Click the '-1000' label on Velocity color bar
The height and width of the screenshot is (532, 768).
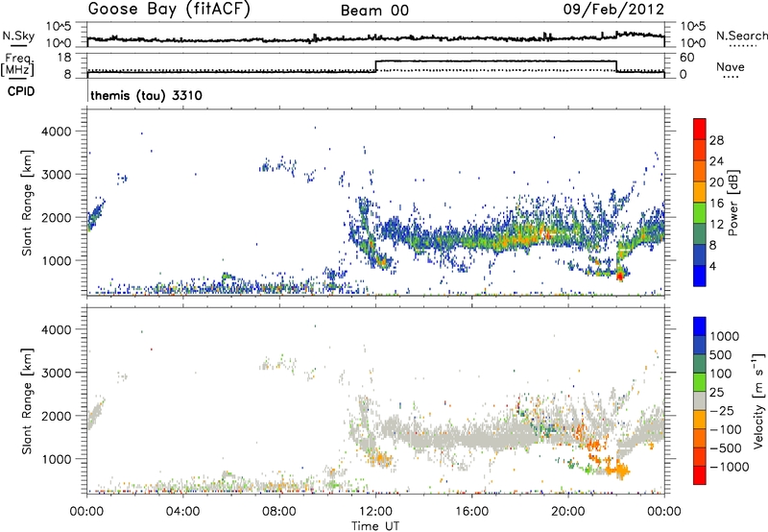tap(729, 467)
